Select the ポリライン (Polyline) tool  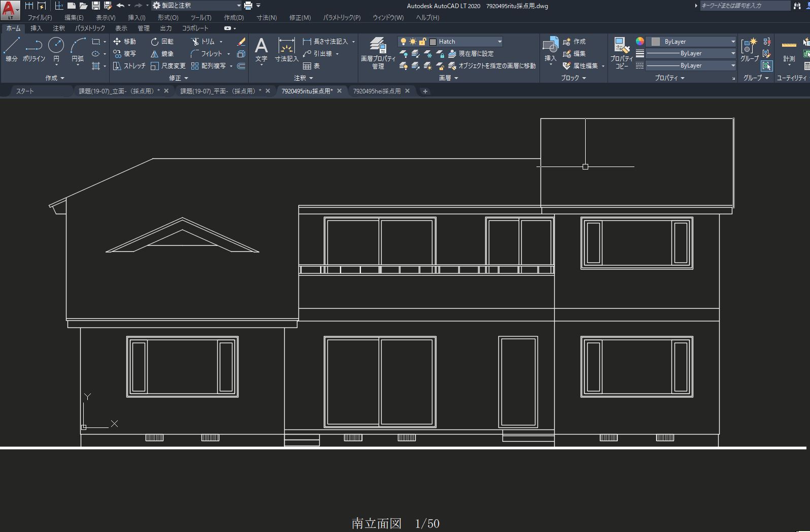[x=34, y=50]
